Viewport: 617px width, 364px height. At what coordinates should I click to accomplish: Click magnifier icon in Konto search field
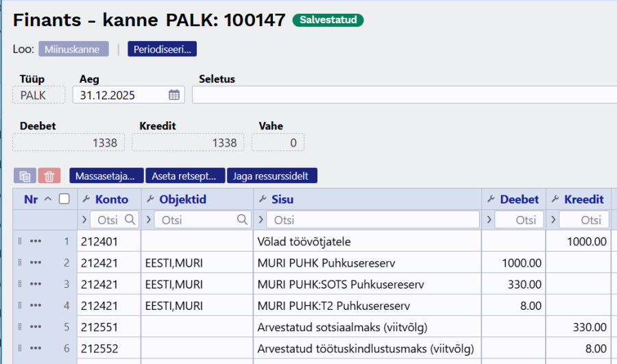130,220
